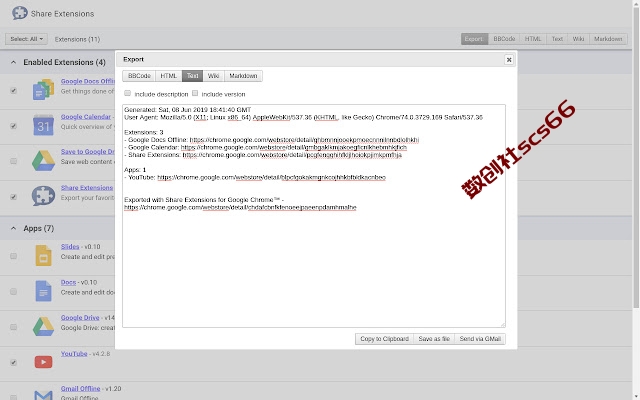Open the Google Calendar extension link
The height and width of the screenshot is (400, 640).
pyautogui.click(x=86, y=117)
